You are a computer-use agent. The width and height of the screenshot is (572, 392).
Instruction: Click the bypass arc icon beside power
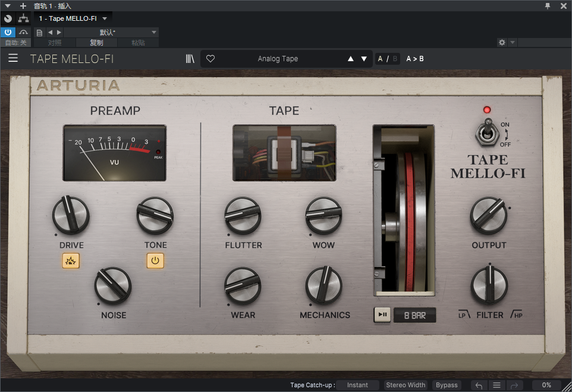(x=24, y=32)
